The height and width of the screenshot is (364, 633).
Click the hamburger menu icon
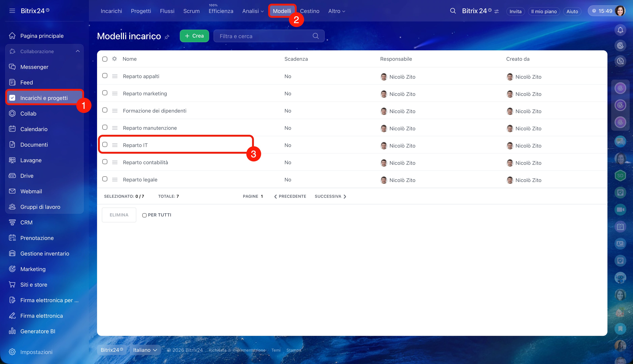pos(12,11)
